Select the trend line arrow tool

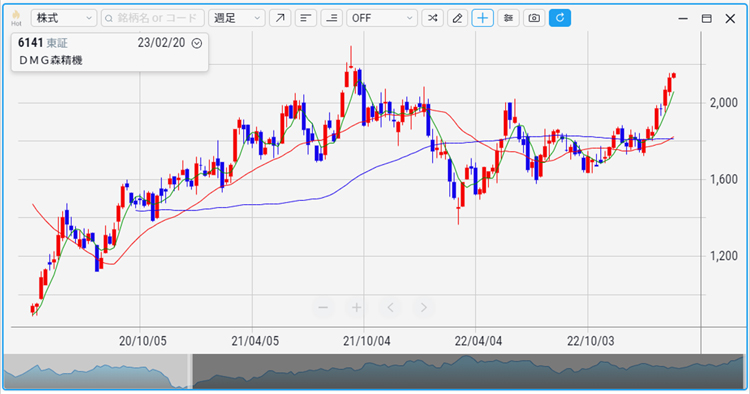point(280,18)
